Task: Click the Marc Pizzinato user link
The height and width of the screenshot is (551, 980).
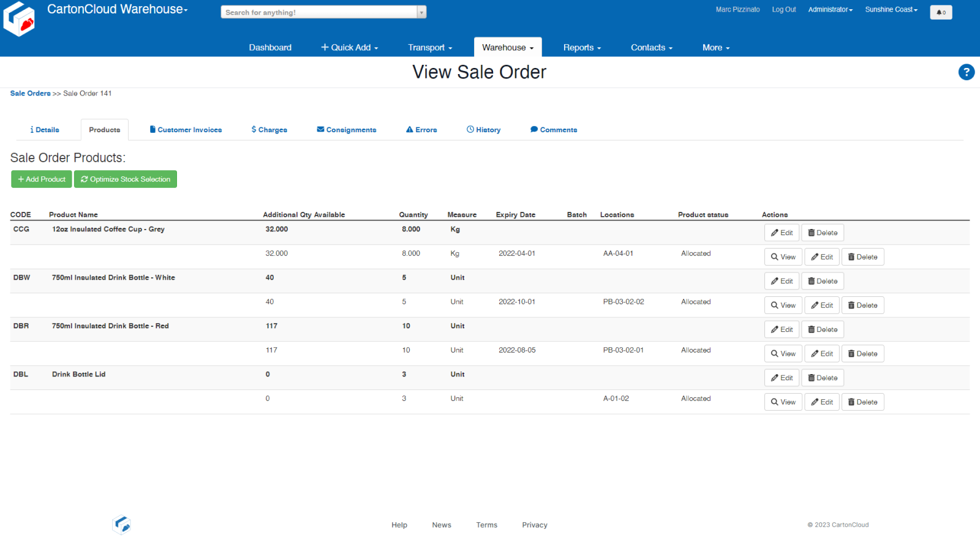Action: 737,10
